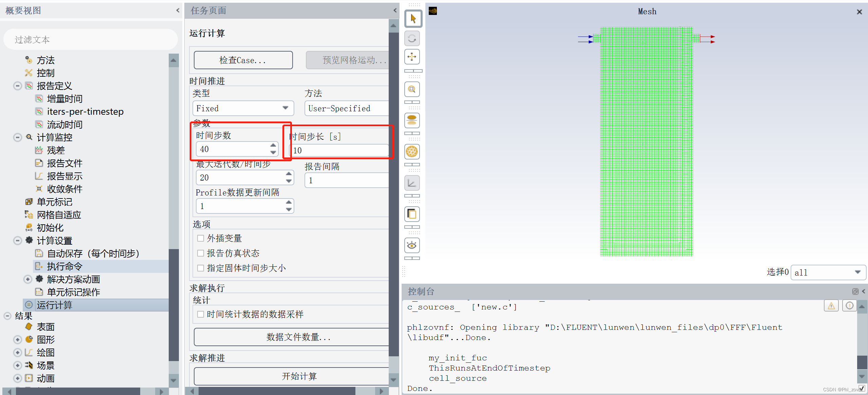The image size is (868, 395).
Task: Click the copy screenshot layers icon
Action: [x=412, y=214]
